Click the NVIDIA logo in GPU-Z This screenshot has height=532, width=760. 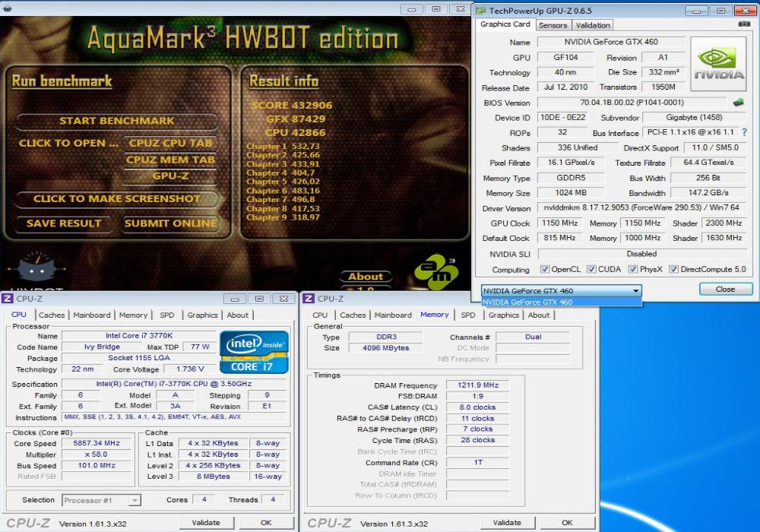[x=718, y=64]
